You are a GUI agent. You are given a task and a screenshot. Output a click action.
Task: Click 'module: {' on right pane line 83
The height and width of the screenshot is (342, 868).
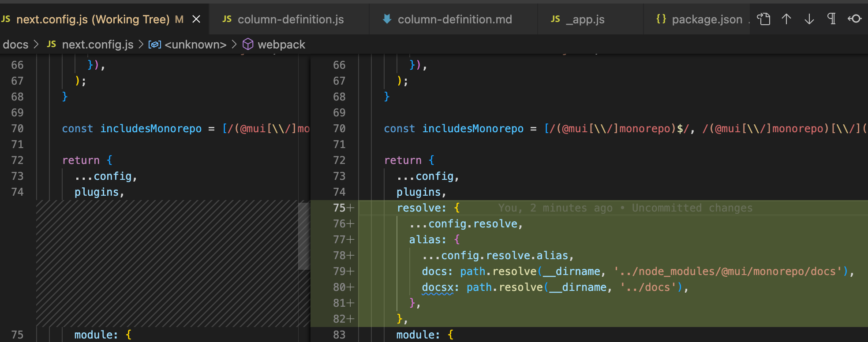tap(425, 335)
